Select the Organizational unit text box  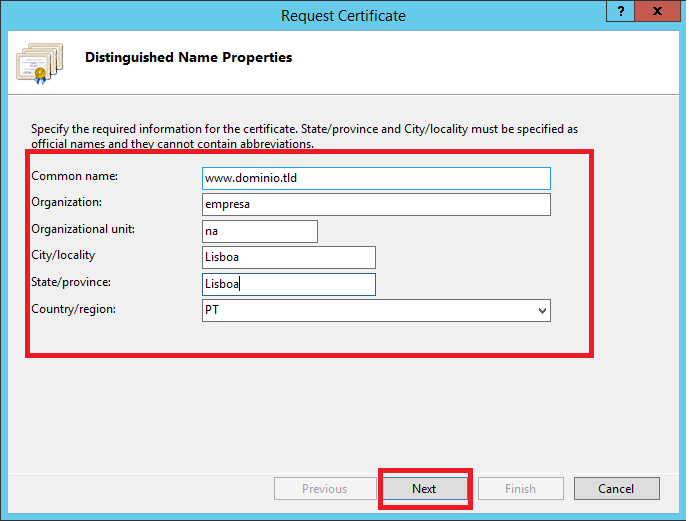(260, 231)
